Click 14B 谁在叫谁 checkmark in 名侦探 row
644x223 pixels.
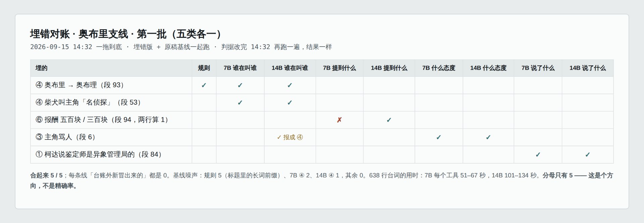click(x=290, y=103)
